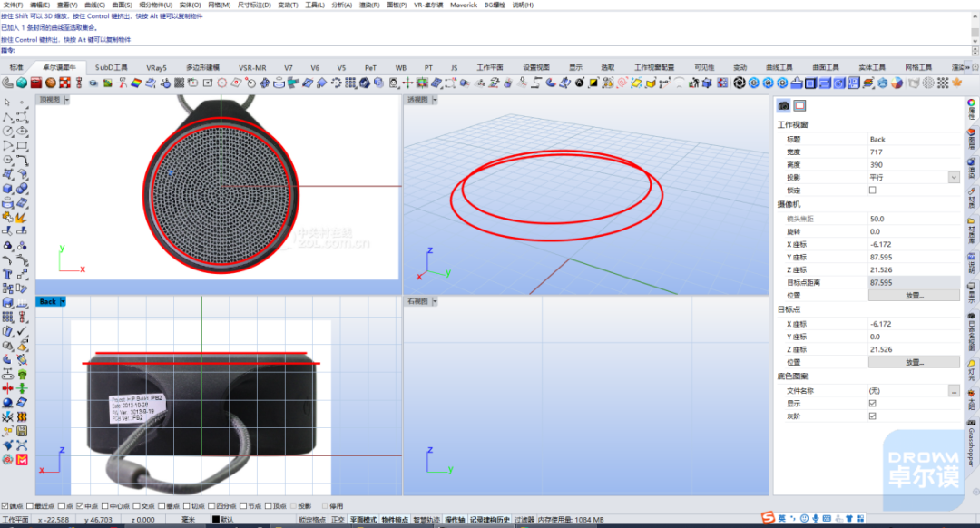Open the Back viewport title dropdown arrow
980x528 pixels.
click(x=63, y=302)
